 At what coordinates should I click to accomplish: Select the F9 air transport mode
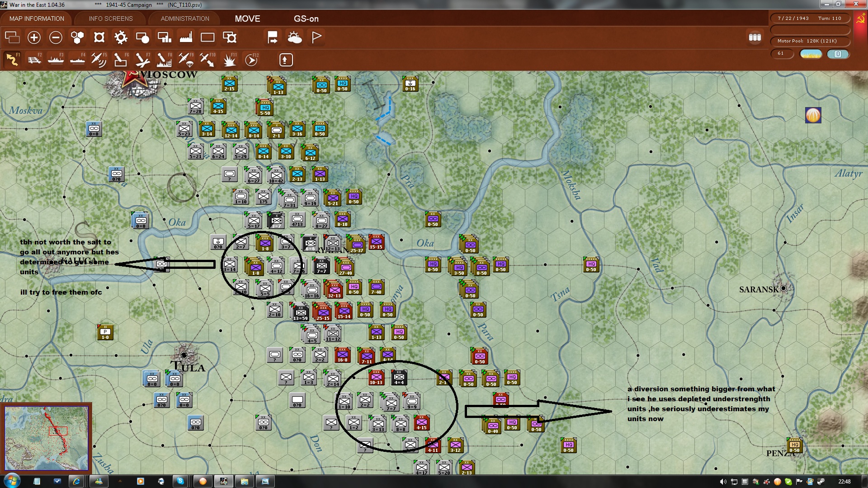coord(186,60)
